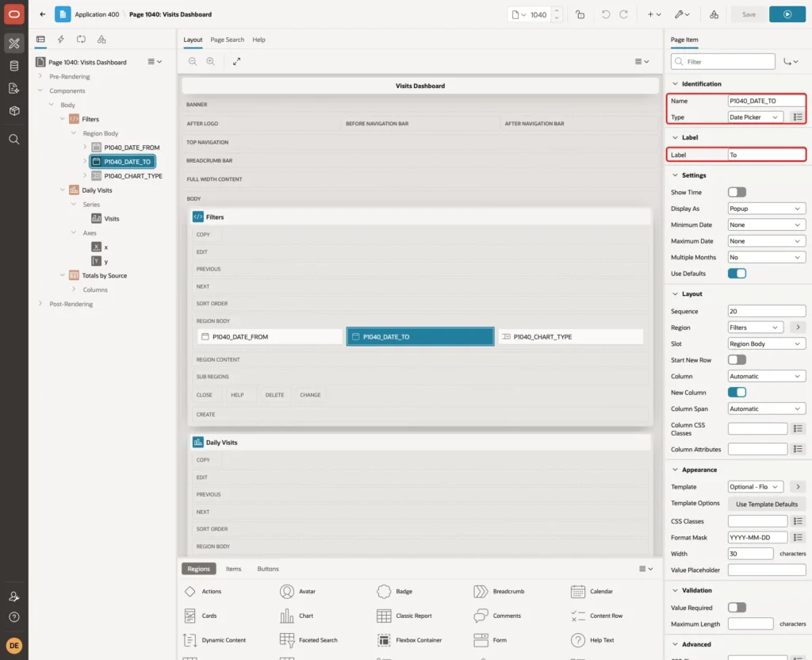Redo the last change
This screenshot has height=660, width=812.
[623, 14]
